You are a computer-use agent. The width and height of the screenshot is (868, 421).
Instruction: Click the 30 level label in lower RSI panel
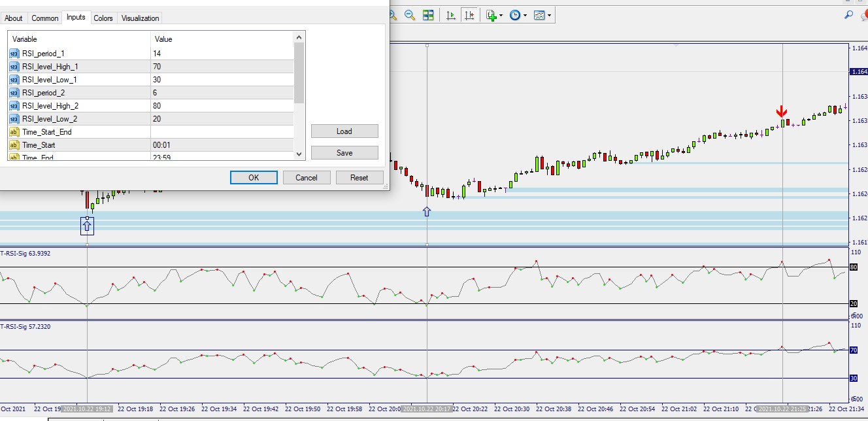point(854,379)
